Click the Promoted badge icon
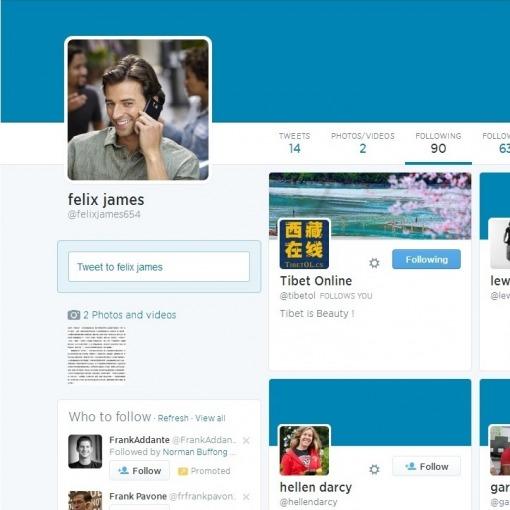The height and width of the screenshot is (510, 510). (x=183, y=471)
